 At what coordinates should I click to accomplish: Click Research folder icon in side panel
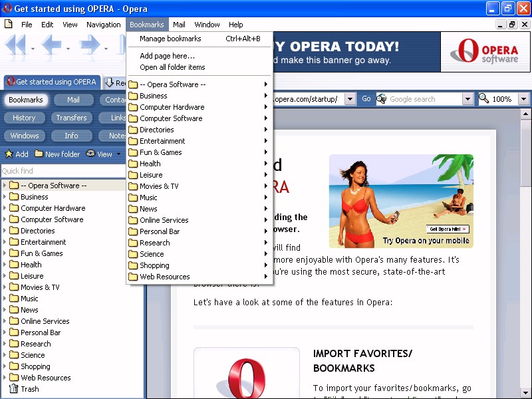click(x=14, y=343)
